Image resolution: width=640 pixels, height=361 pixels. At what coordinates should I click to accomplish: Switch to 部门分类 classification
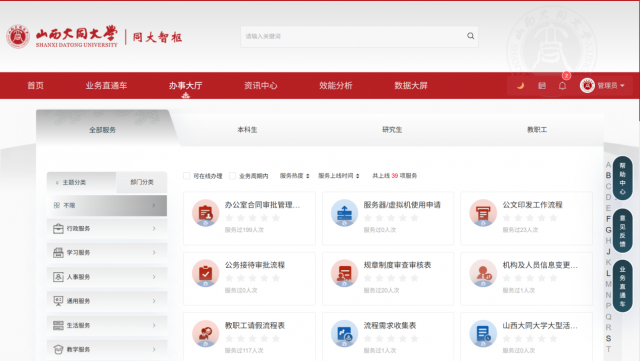(142, 182)
